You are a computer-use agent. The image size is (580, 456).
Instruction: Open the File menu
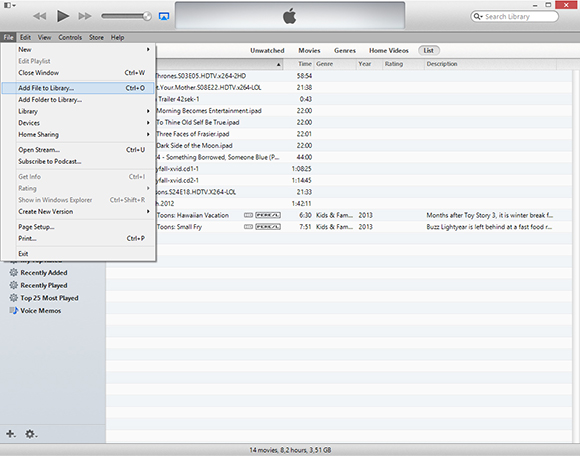click(8, 37)
